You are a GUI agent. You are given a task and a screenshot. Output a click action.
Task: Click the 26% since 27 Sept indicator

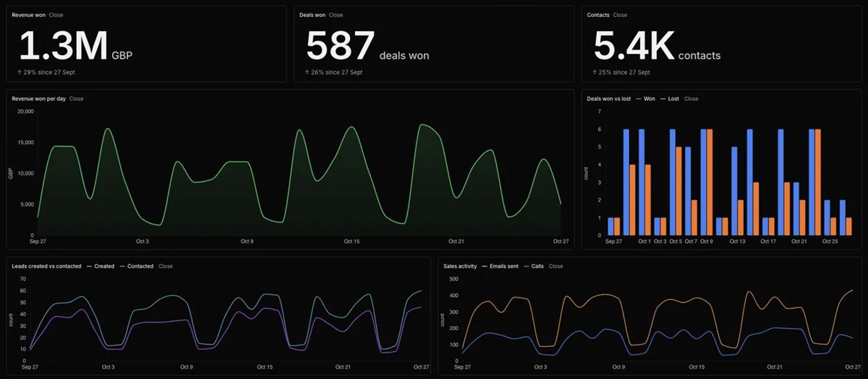(x=334, y=72)
